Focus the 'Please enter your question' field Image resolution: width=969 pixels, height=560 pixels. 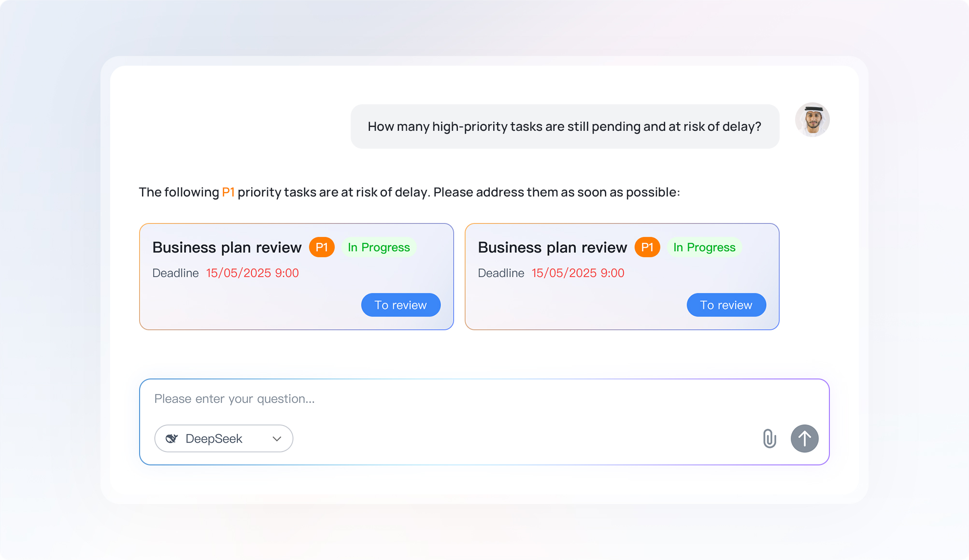(435, 399)
